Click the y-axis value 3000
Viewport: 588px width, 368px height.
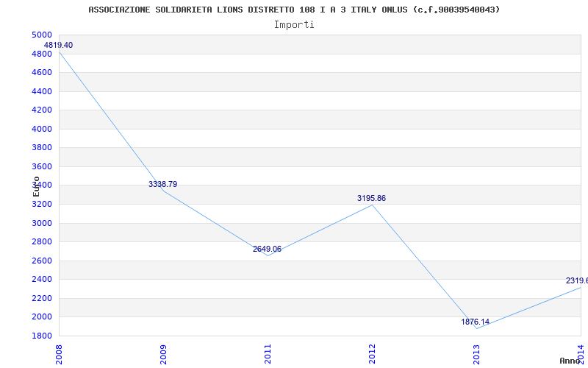[42, 223]
